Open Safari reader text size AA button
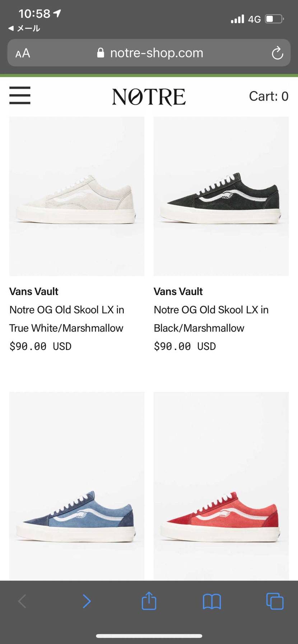This screenshot has width=298, height=644. coord(23,53)
